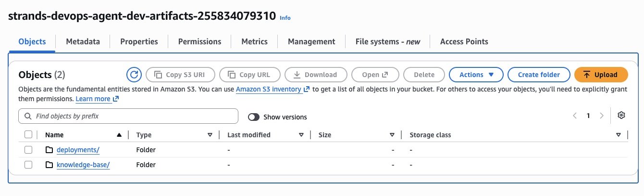Click the Open button
This screenshot has height=196, width=644.
tap(375, 75)
